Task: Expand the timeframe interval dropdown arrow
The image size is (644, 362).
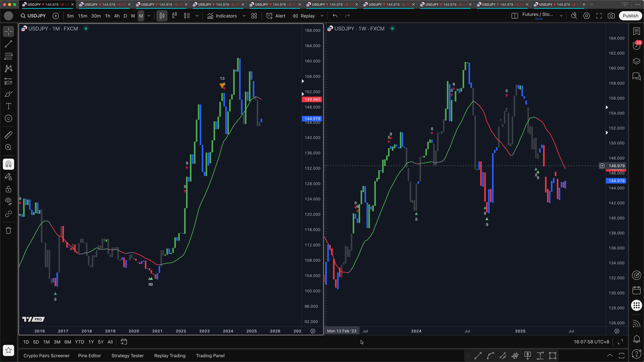Action: (x=149, y=16)
